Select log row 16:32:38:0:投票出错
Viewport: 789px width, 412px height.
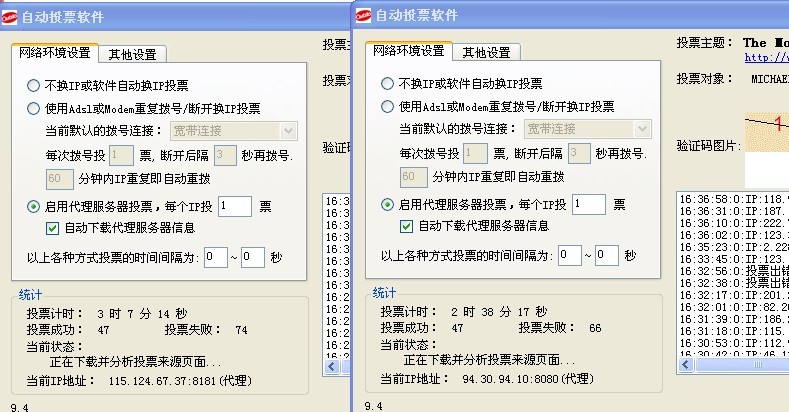click(x=734, y=283)
